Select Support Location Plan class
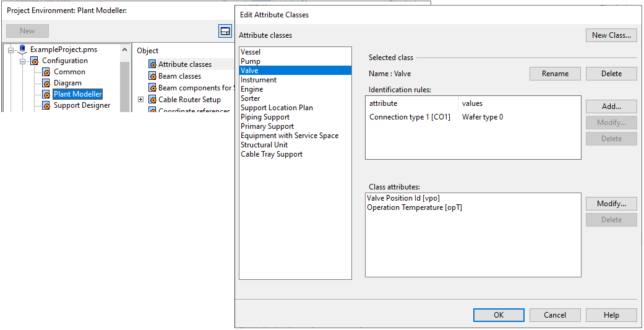The height and width of the screenshot is (330, 644). click(277, 108)
